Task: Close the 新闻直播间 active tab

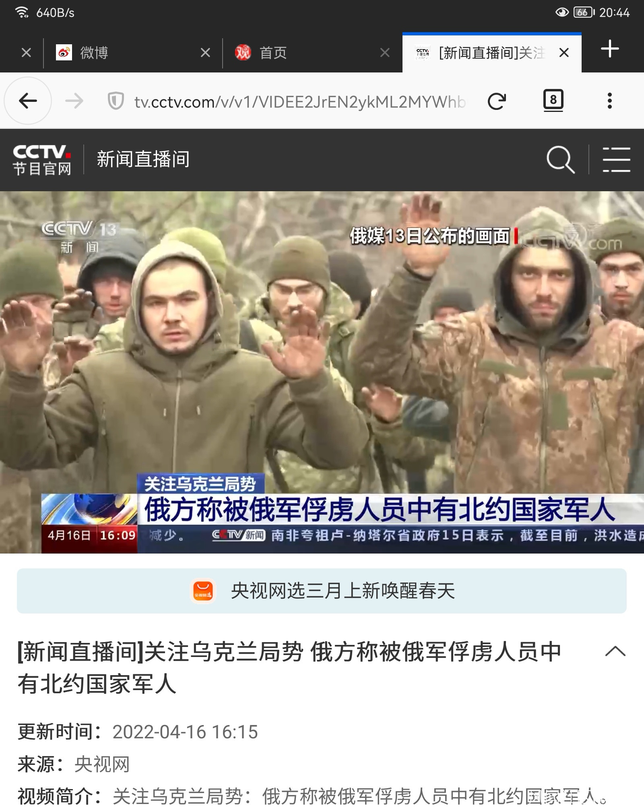Action: [x=564, y=53]
